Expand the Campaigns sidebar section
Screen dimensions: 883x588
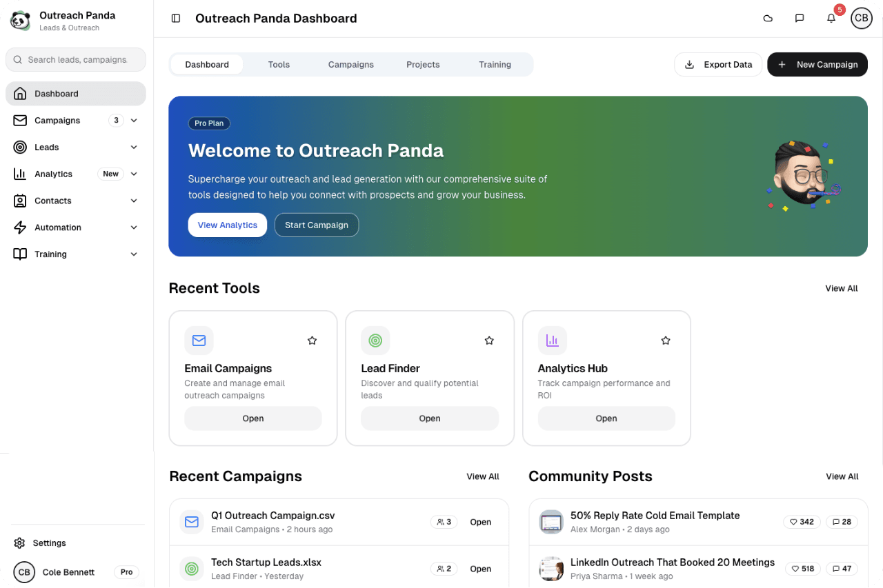click(134, 120)
